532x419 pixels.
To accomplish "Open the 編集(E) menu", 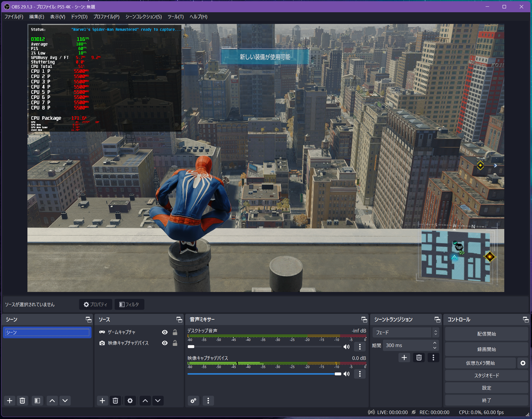I will (37, 17).
